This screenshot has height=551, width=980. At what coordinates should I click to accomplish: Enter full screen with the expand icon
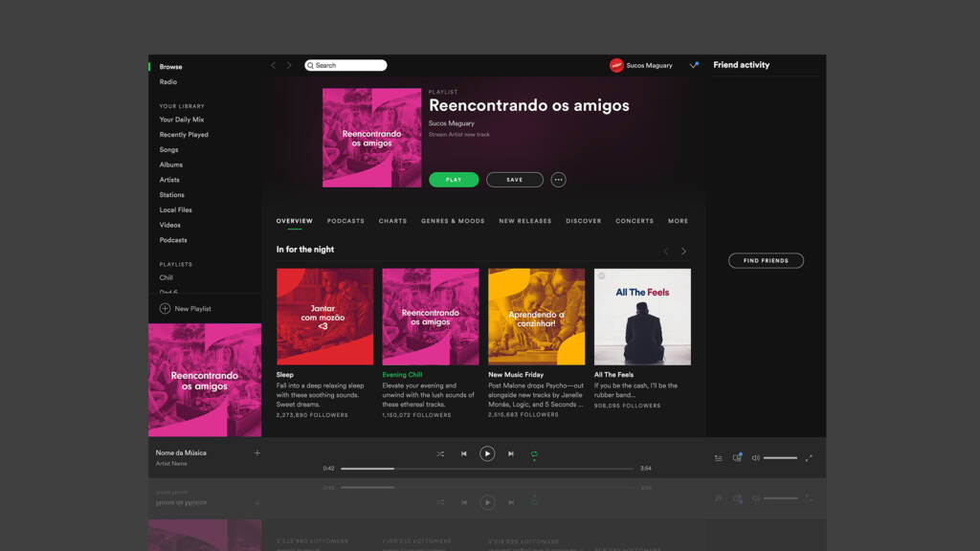[809, 458]
